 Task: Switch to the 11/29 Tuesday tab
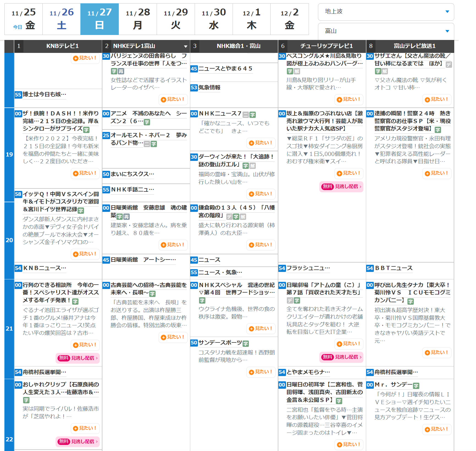tap(176, 19)
